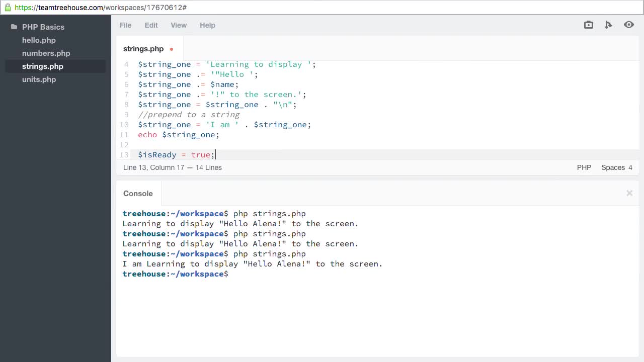Click the camera snapshot icon
This screenshot has height=362, width=644.
coord(588,25)
